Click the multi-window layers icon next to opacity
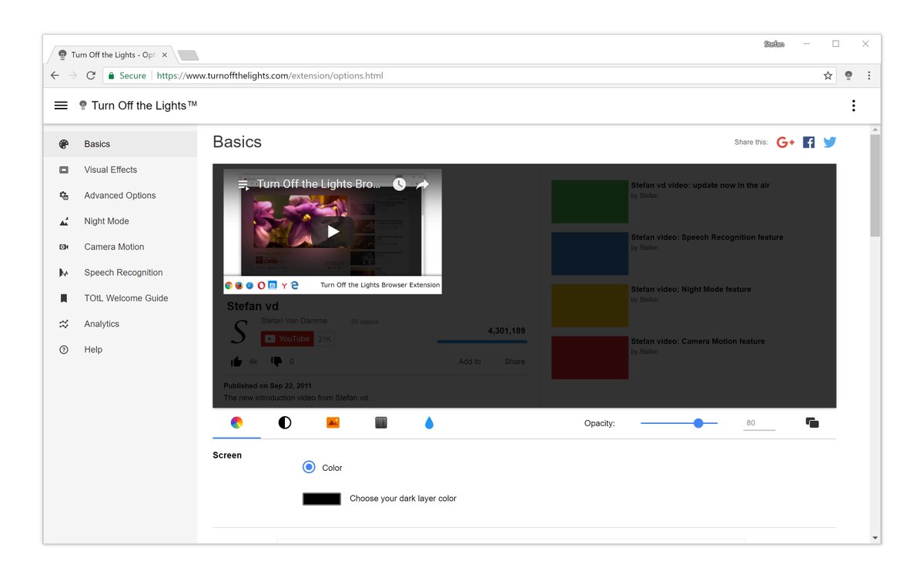This screenshot has height=578, width=924. [x=812, y=422]
